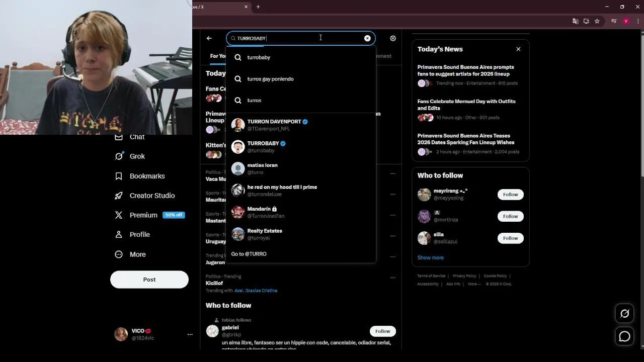The height and width of the screenshot is (362, 644).
Task: Open Profile from the sidebar
Action: coord(132,234)
